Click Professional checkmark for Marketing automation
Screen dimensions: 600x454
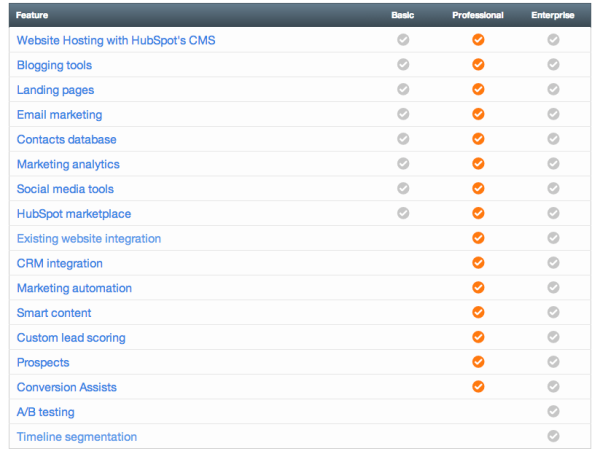coord(478,287)
